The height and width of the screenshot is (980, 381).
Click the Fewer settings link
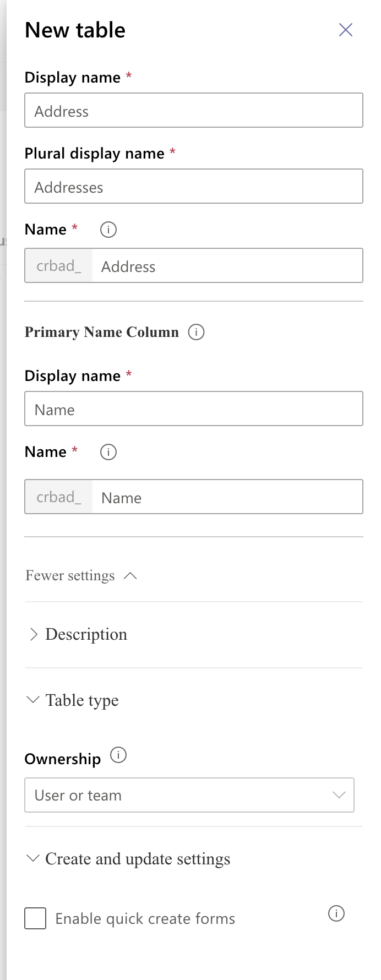tap(70, 576)
